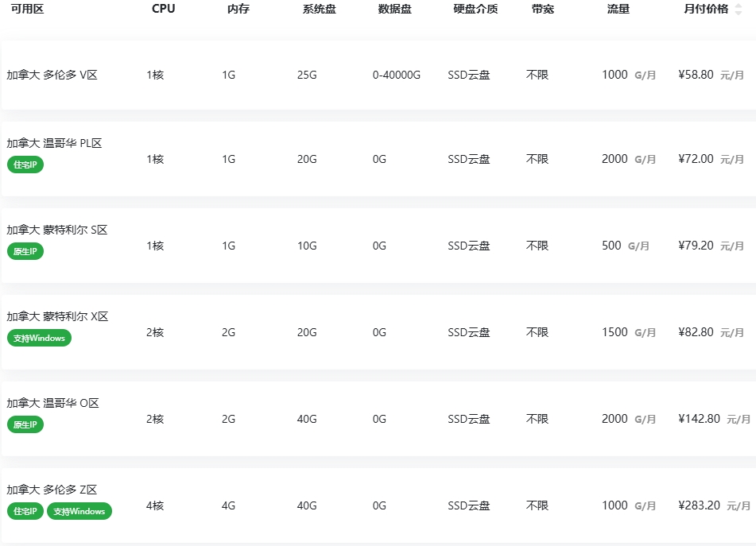Click the 住宅IP badge on 多伦多 Z区

pyautogui.click(x=25, y=511)
